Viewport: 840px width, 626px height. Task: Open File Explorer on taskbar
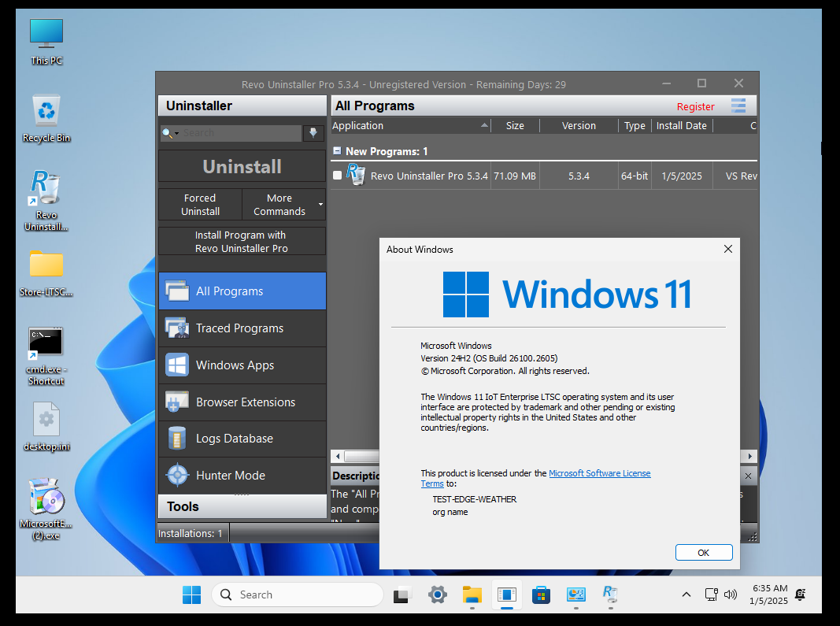click(x=472, y=595)
